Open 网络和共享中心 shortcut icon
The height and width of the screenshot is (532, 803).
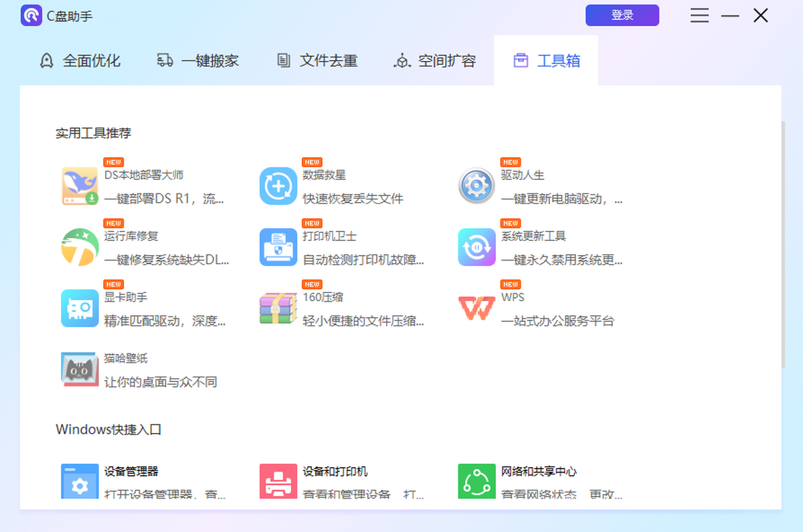(476, 480)
